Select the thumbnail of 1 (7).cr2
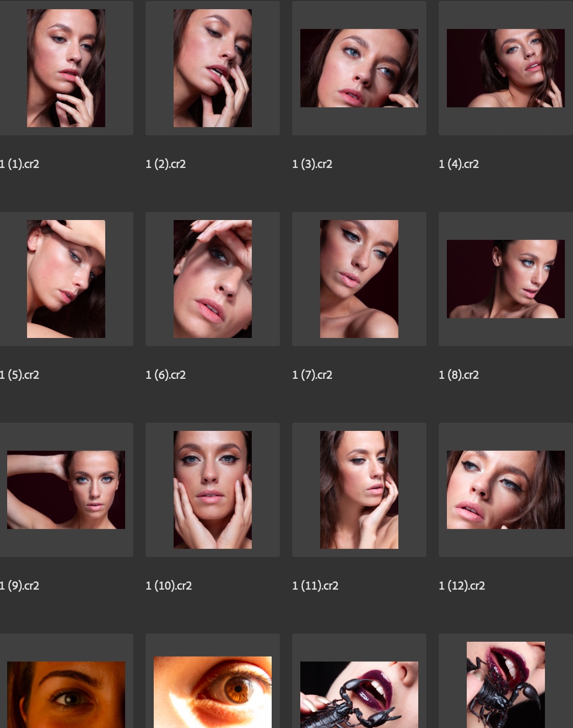 coord(359,279)
